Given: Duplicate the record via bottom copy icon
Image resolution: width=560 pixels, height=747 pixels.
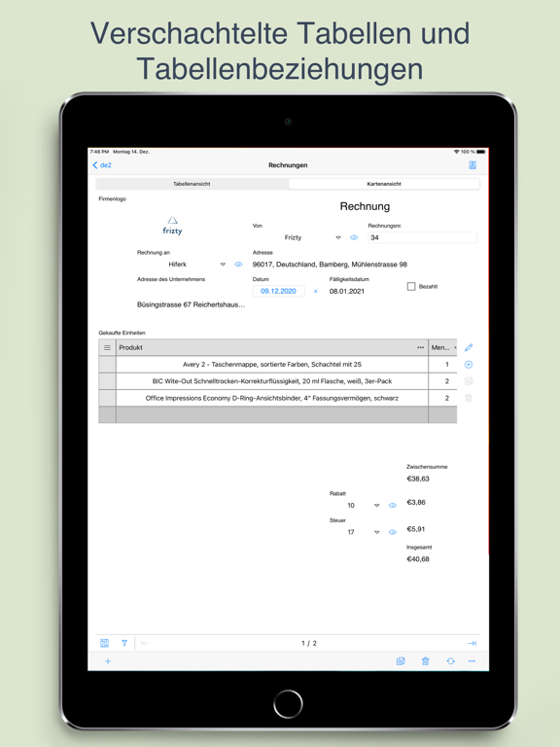Looking at the screenshot, I should (401, 661).
